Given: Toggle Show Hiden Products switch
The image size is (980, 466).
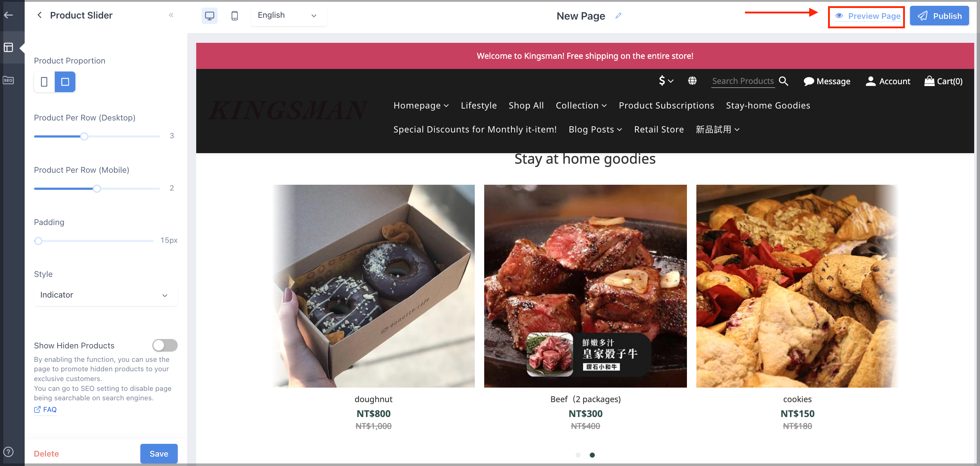Looking at the screenshot, I should 165,345.
